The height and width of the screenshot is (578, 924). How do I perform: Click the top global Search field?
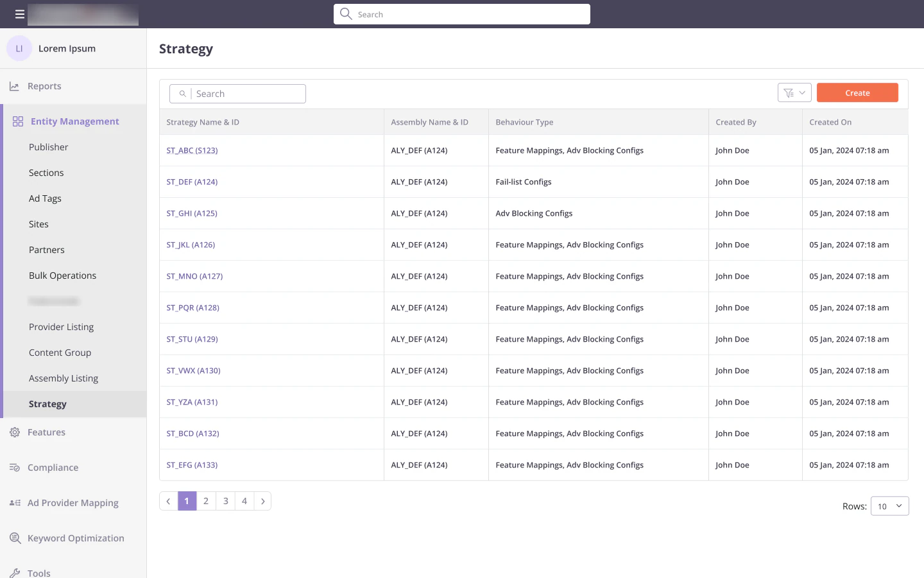tap(462, 14)
